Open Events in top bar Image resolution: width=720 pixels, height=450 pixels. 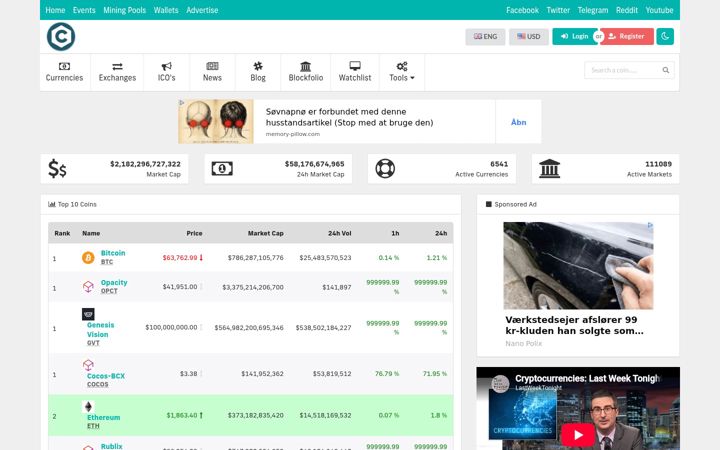pos(84,10)
